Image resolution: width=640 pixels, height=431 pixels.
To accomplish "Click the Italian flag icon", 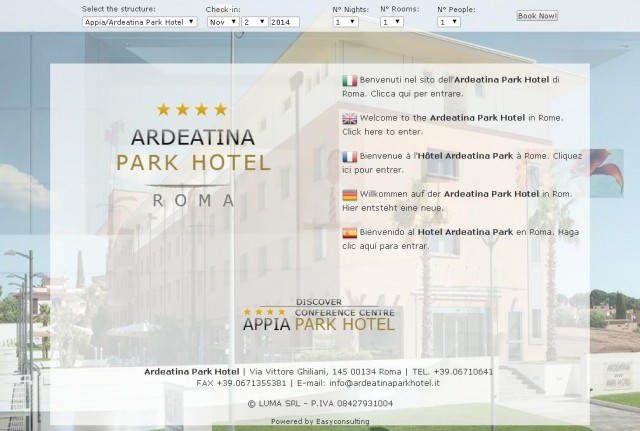I will click(x=350, y=81).
